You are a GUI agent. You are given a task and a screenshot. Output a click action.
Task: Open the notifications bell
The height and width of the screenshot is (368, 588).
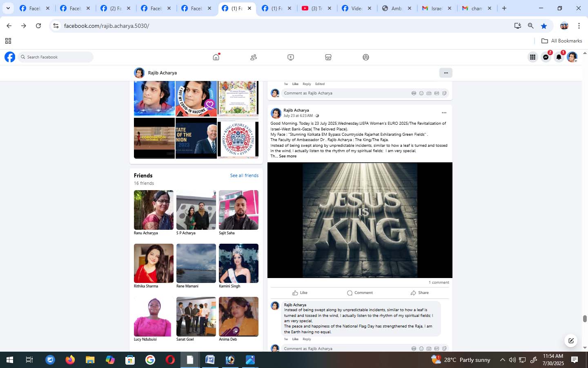point(559,57)
